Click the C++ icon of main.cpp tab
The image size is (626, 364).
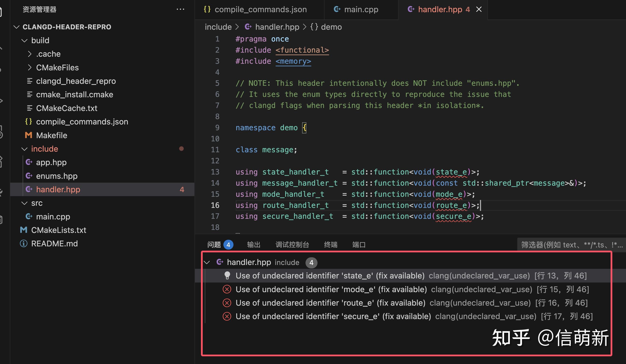[x=337, y=9]
